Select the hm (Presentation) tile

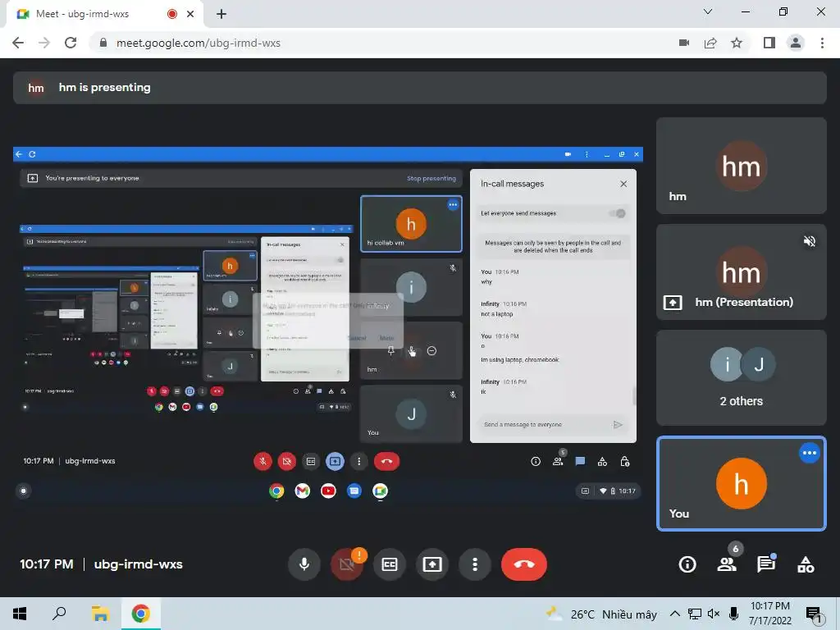point(741,272)
